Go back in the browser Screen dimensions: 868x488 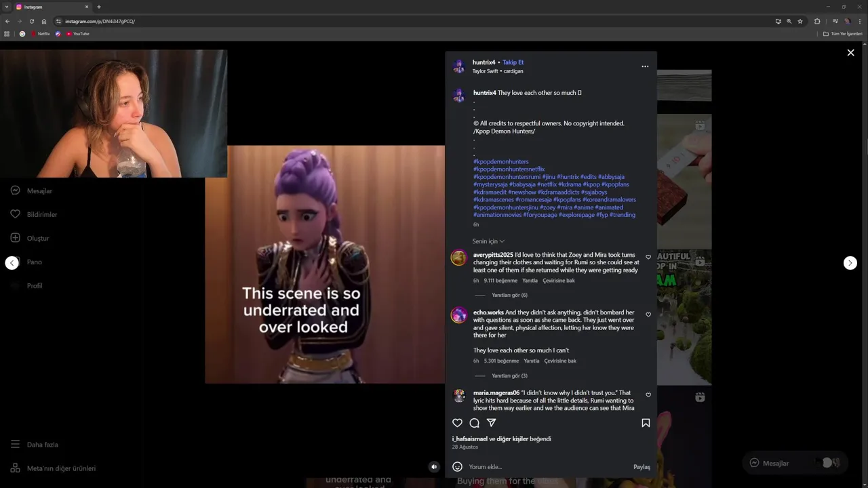pyautogui.click(x=7, y=21)
